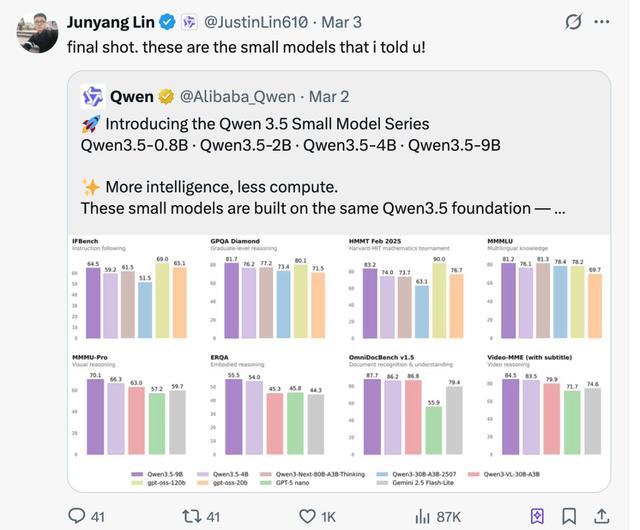The width and height of the screenshot is (640, 530).
Task: Click the Grok slashed-circle icon
Action: pos(574,21)
